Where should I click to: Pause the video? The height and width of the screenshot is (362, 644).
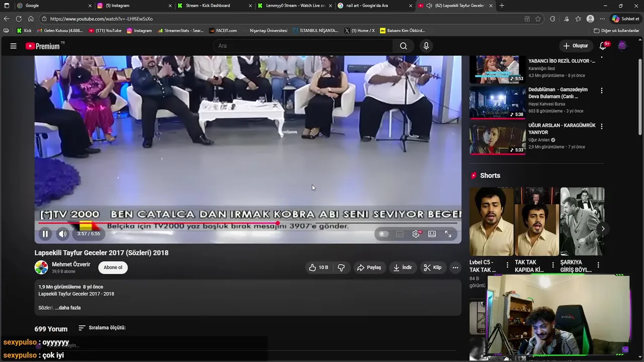[45, 234]
